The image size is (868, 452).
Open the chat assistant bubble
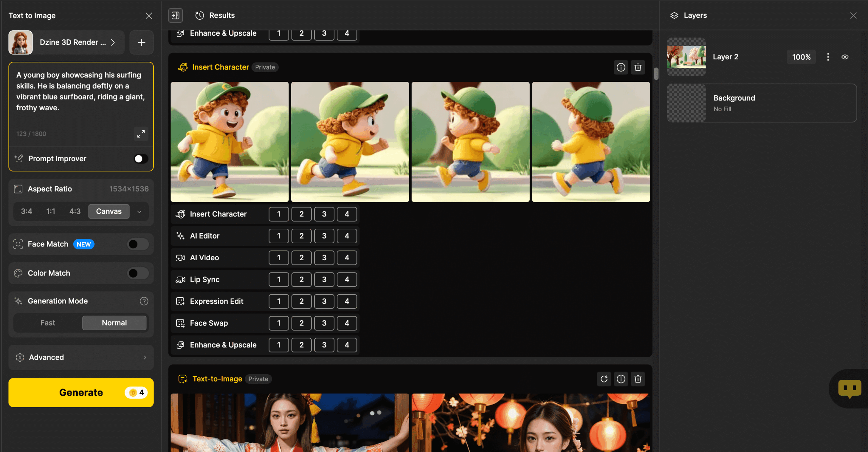coord(849,388)
